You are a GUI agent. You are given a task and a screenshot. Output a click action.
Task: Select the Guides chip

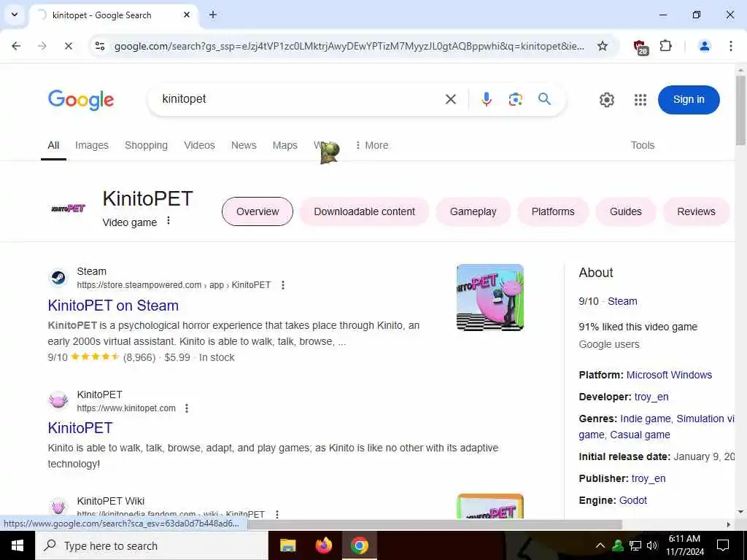[625, 211]
